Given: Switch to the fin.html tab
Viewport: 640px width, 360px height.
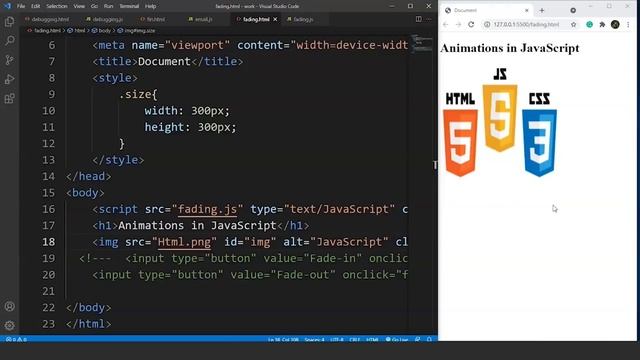Looking at the screenshot, I should (156, 19).
